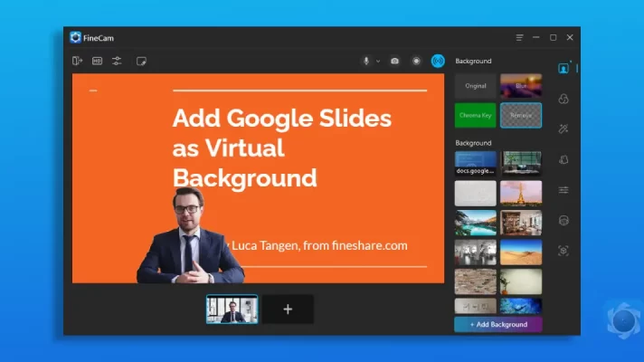Expand the microphone dropdown arrow
Screen dimensions: 644x362
pyautogui.click(x=378, y=62)
